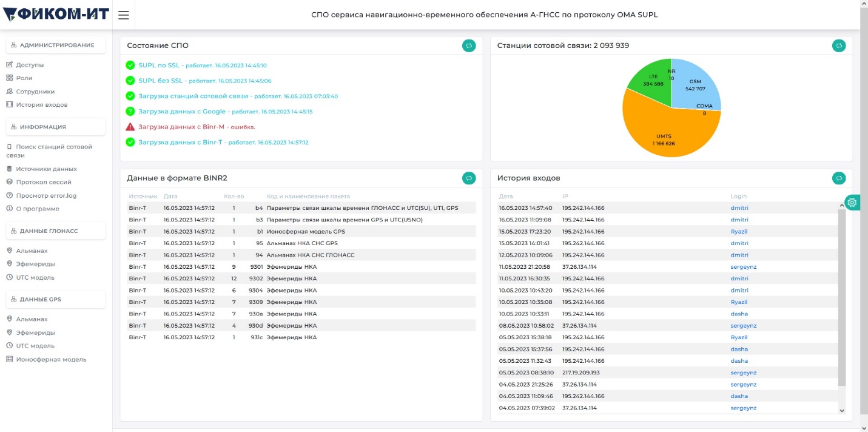Open Протокол сессий menu item
Screen dimensions: 868x432
(43, 182)
